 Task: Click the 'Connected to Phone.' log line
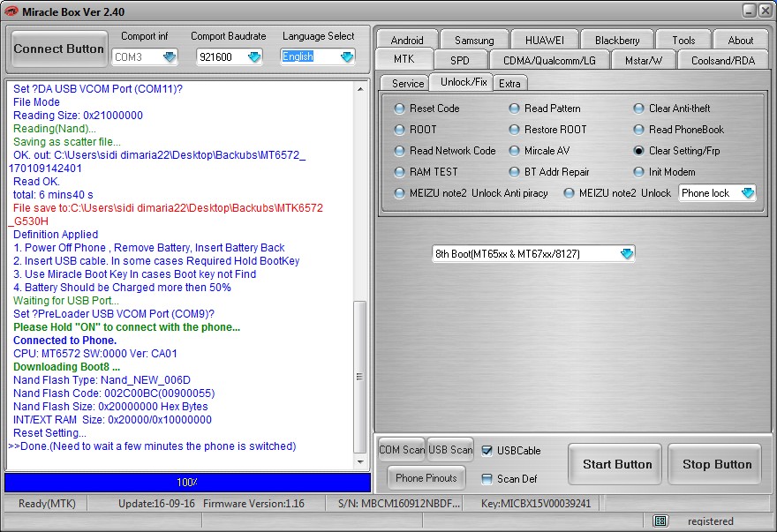click(x=65, y=341)
